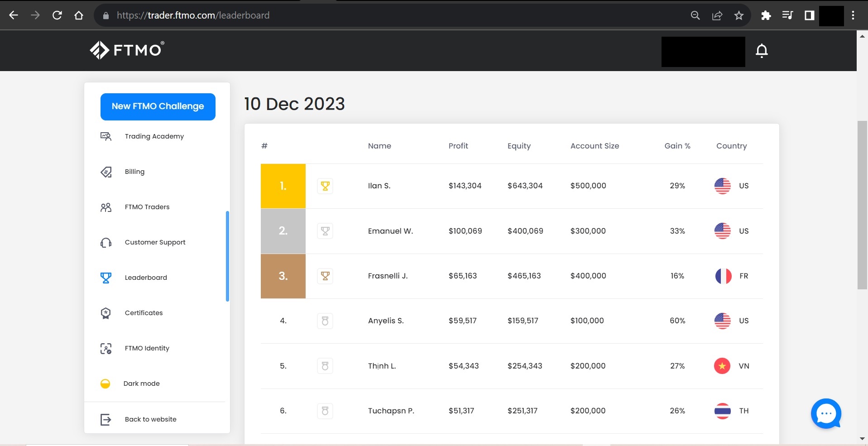Viewport: 868px width, 446px height.
Task: Click the page's vertical scrollbar thumb
Action: point(862,205)
